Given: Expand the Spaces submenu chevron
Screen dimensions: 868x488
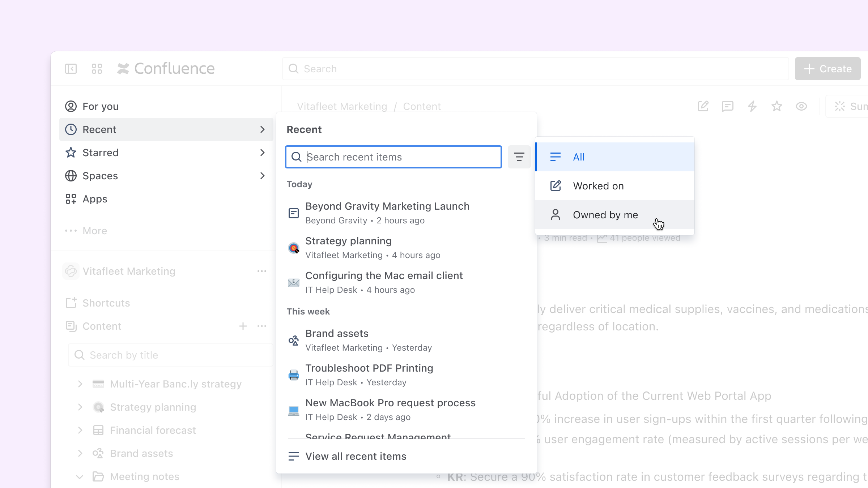Looking at the screenshot, I should pos(263,176).
